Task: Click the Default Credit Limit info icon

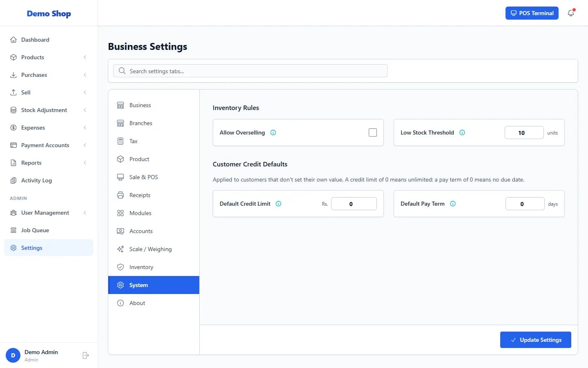Action: [278, 204]
